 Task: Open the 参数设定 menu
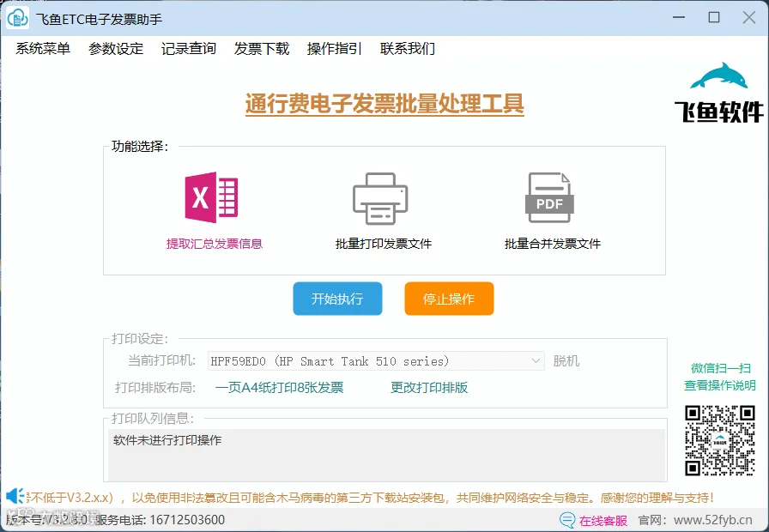tap(116, 49)
